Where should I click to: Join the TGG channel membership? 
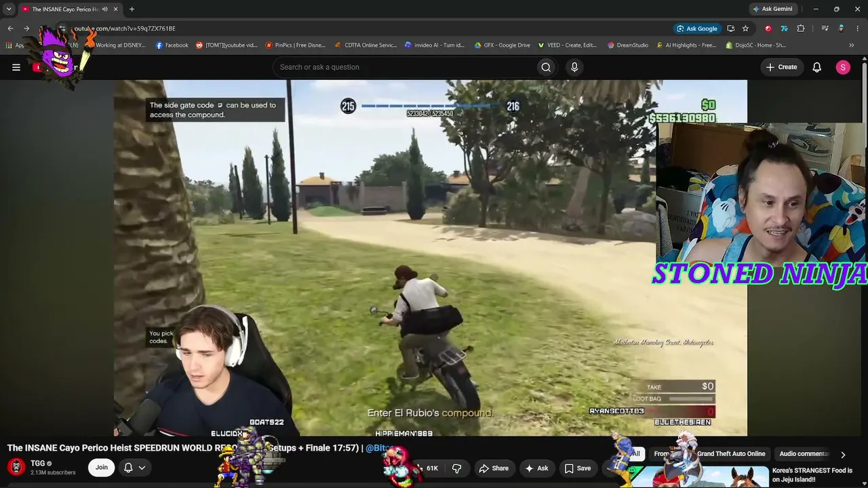[101, 467]
